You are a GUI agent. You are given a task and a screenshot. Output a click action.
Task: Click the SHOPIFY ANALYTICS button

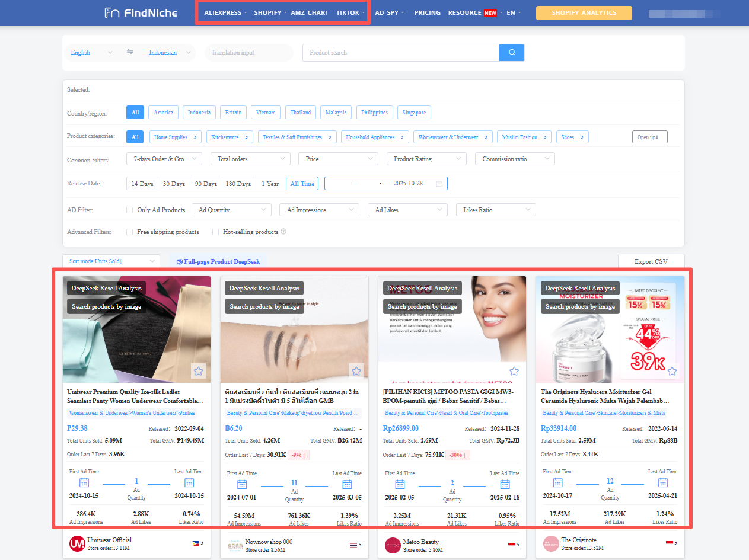(584, 12)
